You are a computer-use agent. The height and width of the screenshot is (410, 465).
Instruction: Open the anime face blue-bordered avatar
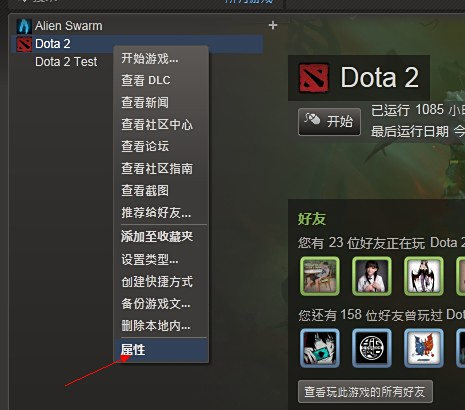pyautogui.click(x=320, y=348)
